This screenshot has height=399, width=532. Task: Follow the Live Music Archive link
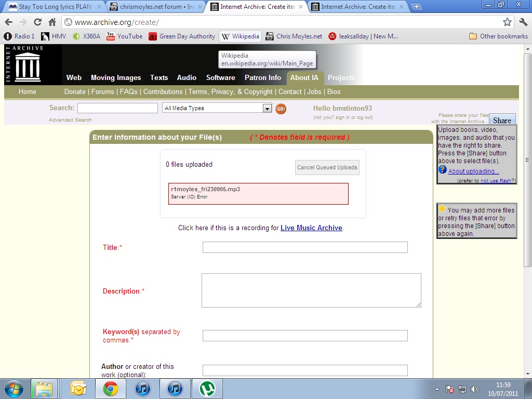tap(311, 228)
